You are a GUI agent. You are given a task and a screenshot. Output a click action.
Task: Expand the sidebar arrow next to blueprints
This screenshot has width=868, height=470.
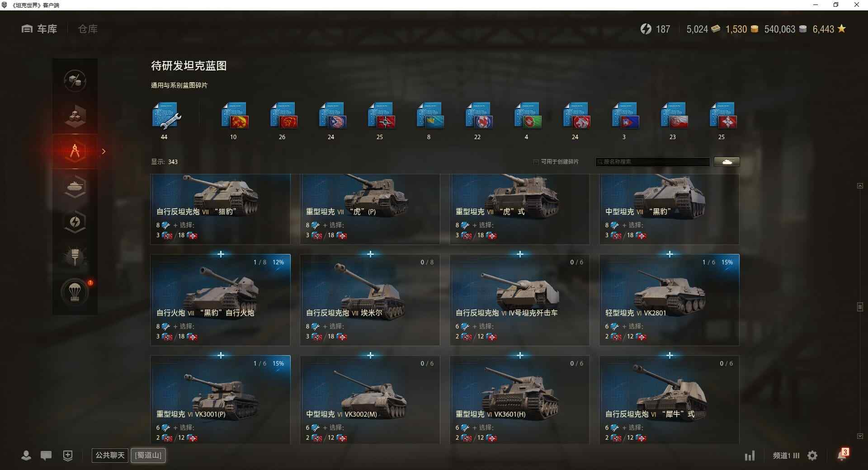104,151
